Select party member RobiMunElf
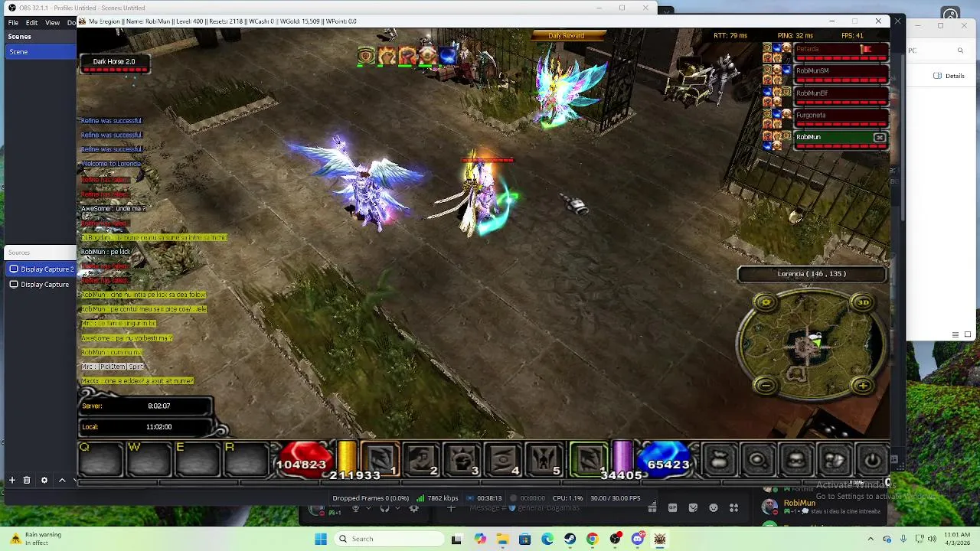980x551 pixels. click(841, 97)
